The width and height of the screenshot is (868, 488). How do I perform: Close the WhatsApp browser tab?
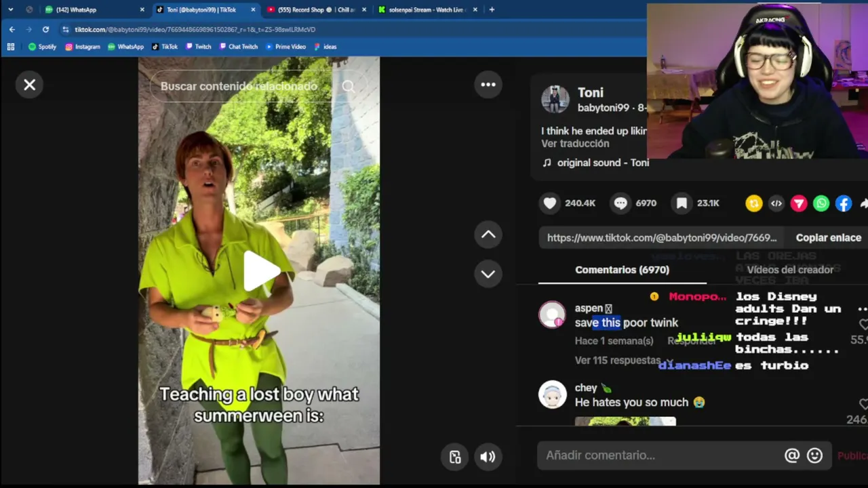pyautogui.click(x=142, y=9)
